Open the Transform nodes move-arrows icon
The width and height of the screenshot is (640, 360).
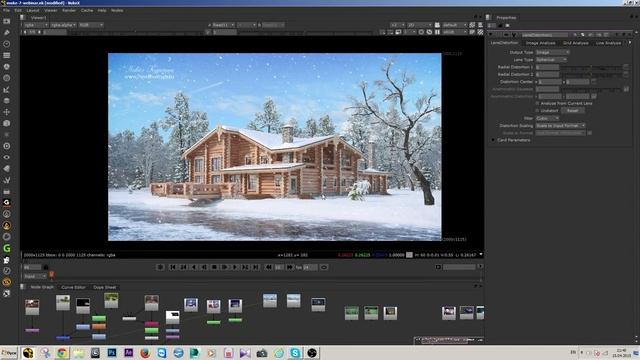[7, 112]
